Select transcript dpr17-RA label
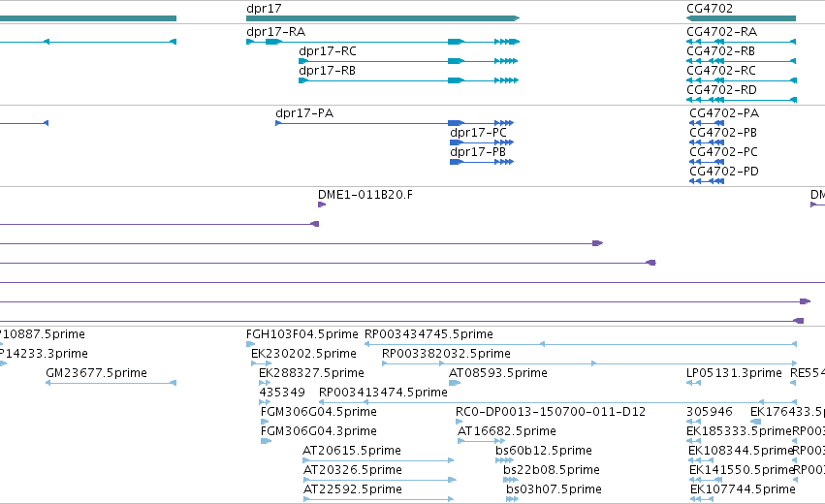The width and height of the screenshot is (825, 504). point(275,32)
